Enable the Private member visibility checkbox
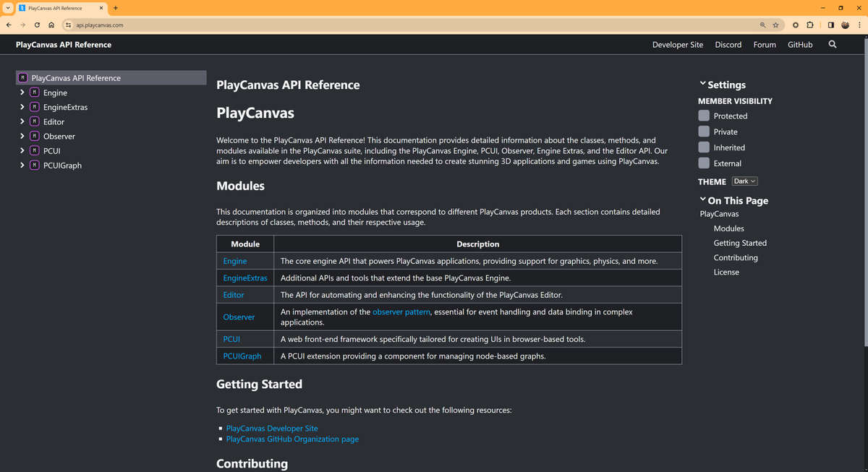 (704, 132)
